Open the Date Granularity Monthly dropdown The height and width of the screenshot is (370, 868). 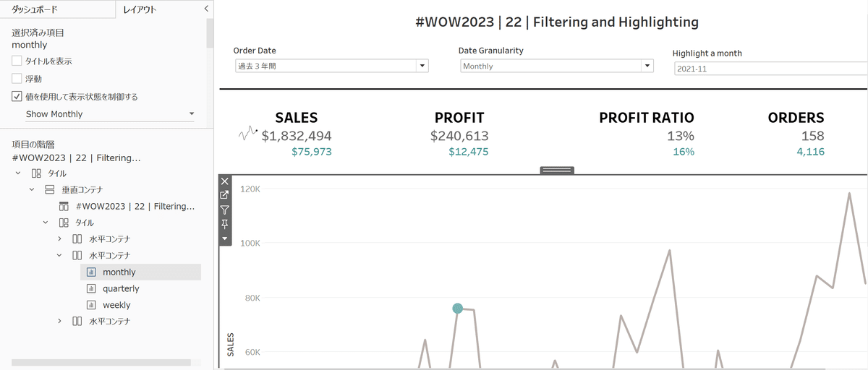[557, 66]
